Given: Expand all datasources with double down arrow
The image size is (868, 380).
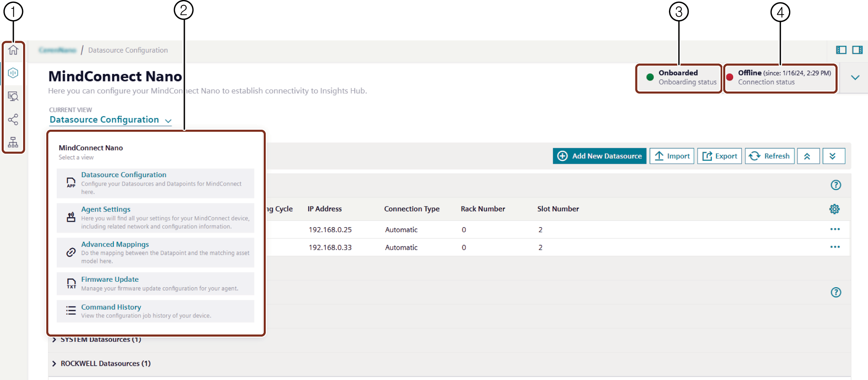Looking at the screenshot, I should [x=834, y=156].
